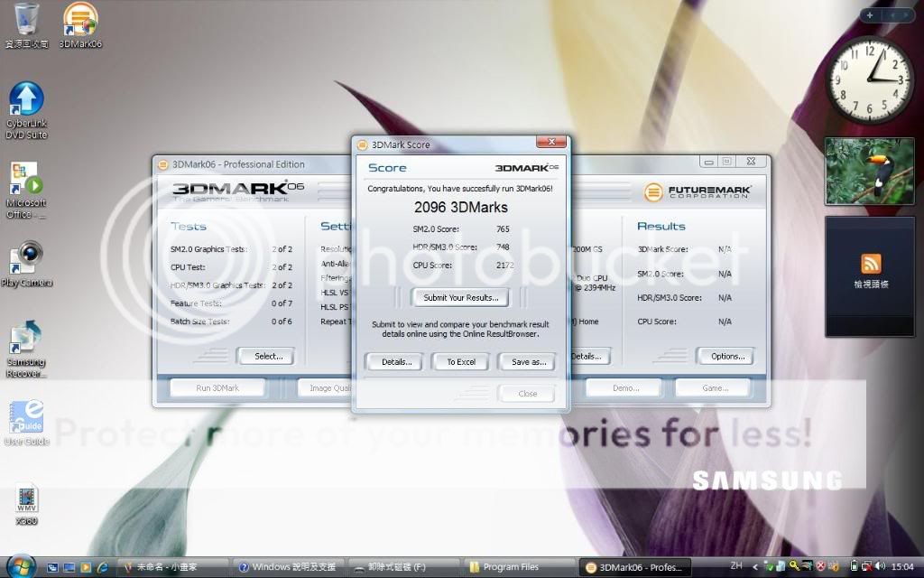
Task: Click Submit Your Results button
Action: [x=461, y=298]
